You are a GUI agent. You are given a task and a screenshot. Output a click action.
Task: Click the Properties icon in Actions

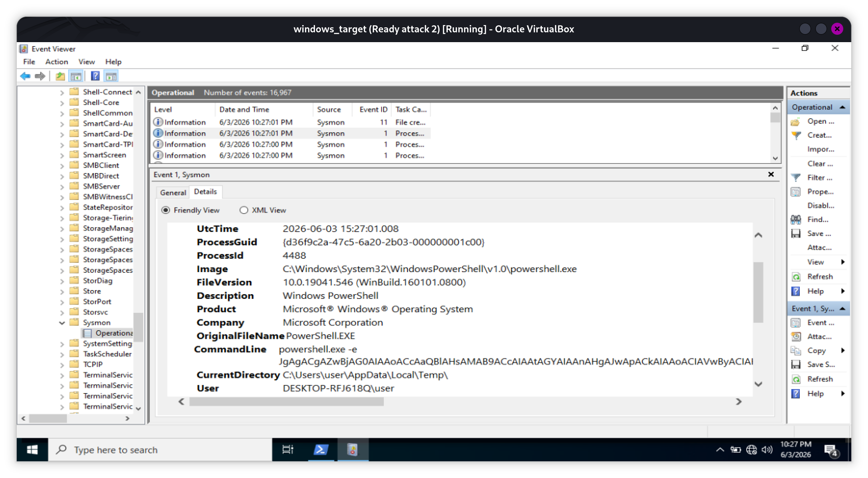[x=795, y=192]
